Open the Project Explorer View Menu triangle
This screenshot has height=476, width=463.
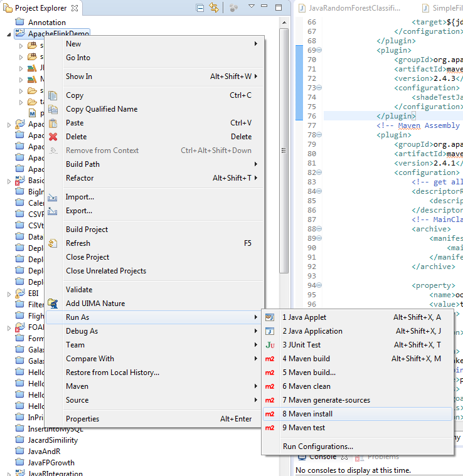tap(251, 7)
